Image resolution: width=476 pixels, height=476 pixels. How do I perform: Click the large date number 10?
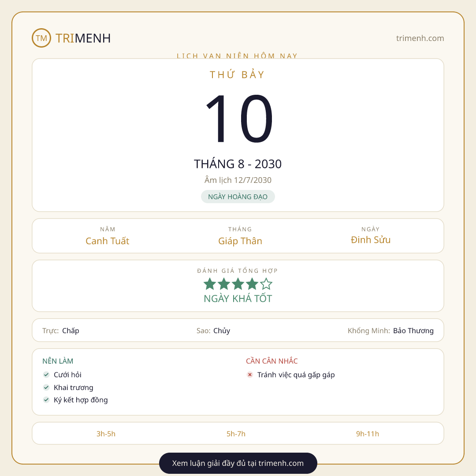(x=238, y=119)
